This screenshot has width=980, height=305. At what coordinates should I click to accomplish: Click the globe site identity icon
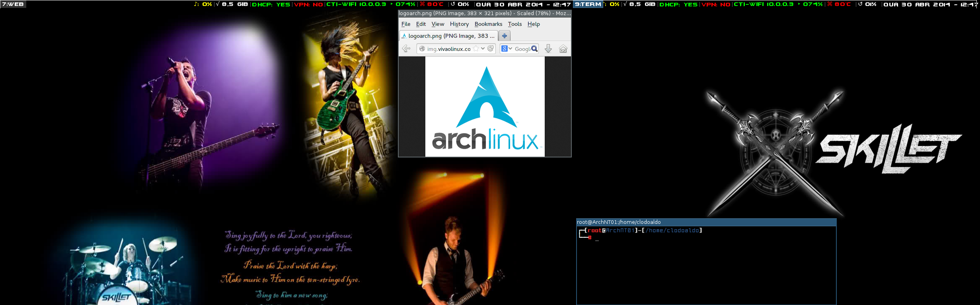pyautogui.click(x=422, y=49)
